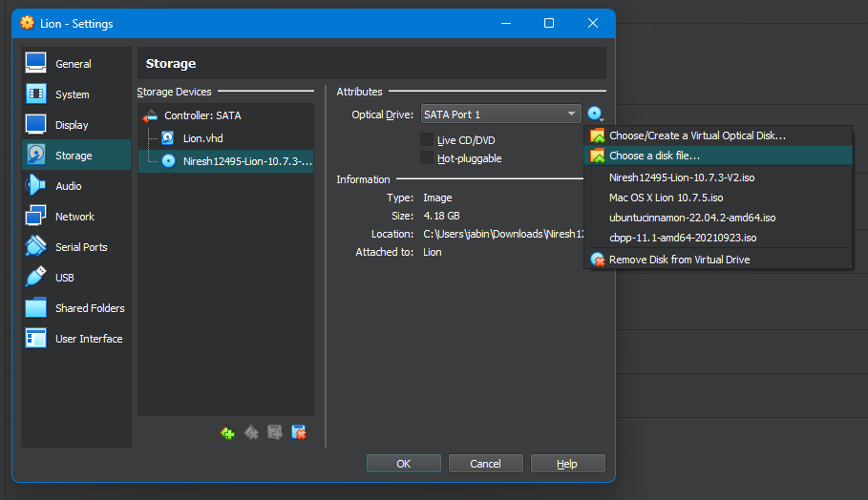The width and height of the screenshot is (868, 500).
Task: Enable the Live CD/DVD checkbox
Action: click(x=427, y=140)
